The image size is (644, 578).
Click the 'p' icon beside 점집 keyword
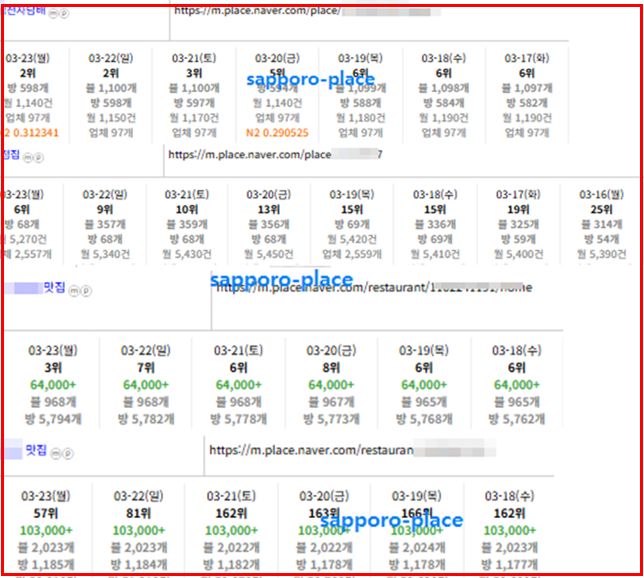(x=38, y=156)
